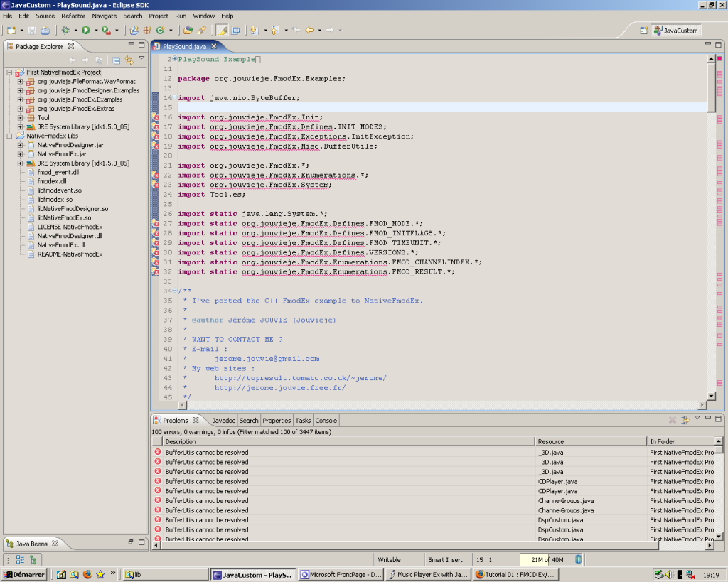Select the JavaCustom perspective button

coord(676,31)
